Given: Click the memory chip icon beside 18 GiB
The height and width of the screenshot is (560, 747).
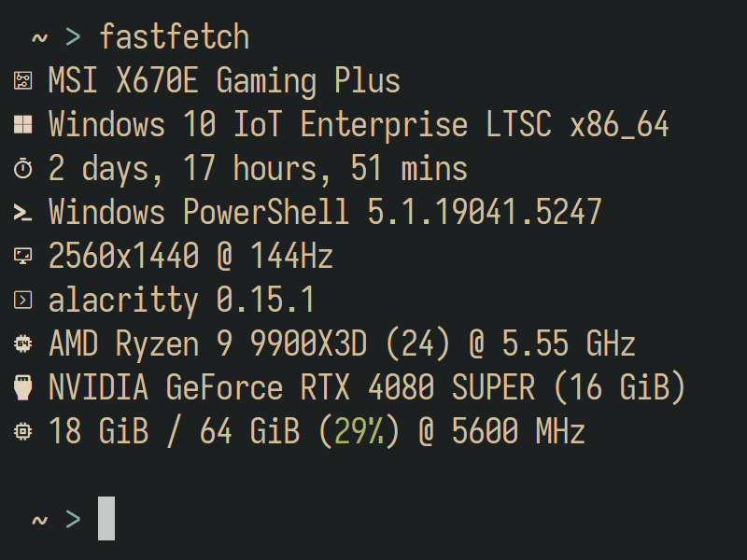Looking at the screenshot, I should click(22, 431).
